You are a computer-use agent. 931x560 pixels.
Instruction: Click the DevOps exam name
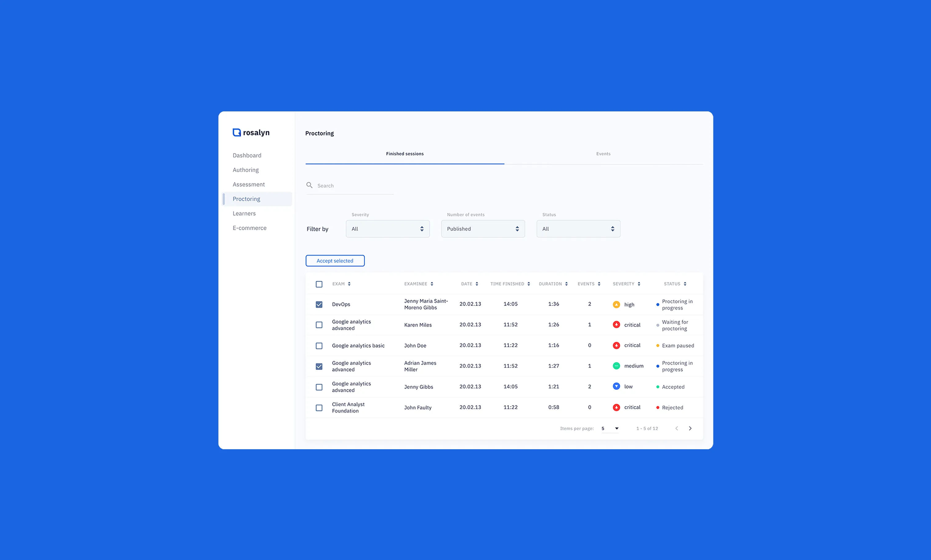pos(341,305)
